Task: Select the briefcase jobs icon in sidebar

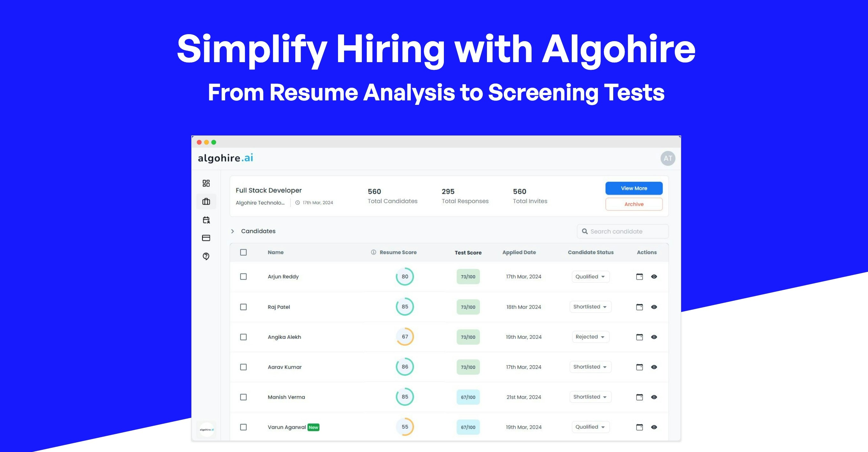Action: (206, 201)
